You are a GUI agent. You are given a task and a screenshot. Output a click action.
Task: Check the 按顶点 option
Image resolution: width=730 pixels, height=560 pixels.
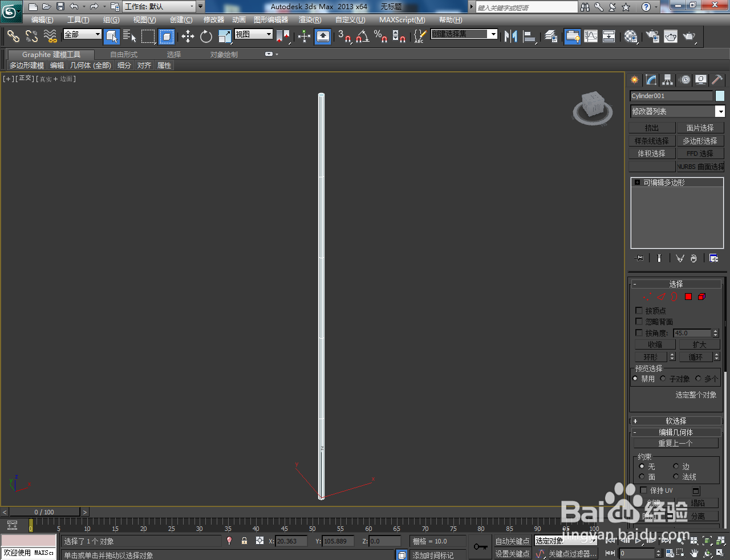(x=639, y=310)
